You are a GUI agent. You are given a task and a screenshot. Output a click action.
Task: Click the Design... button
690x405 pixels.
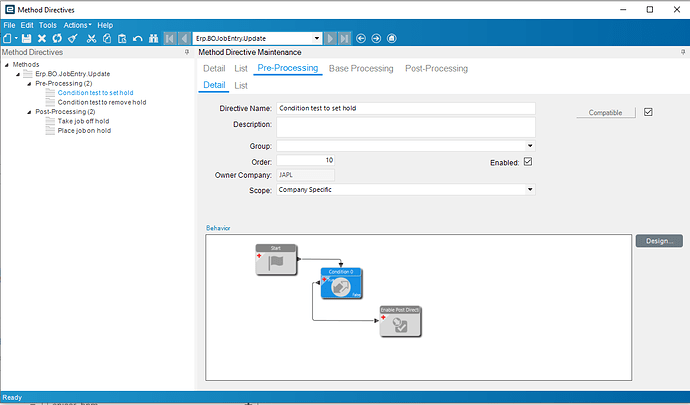pyautogui.click(x=659, y=241)
